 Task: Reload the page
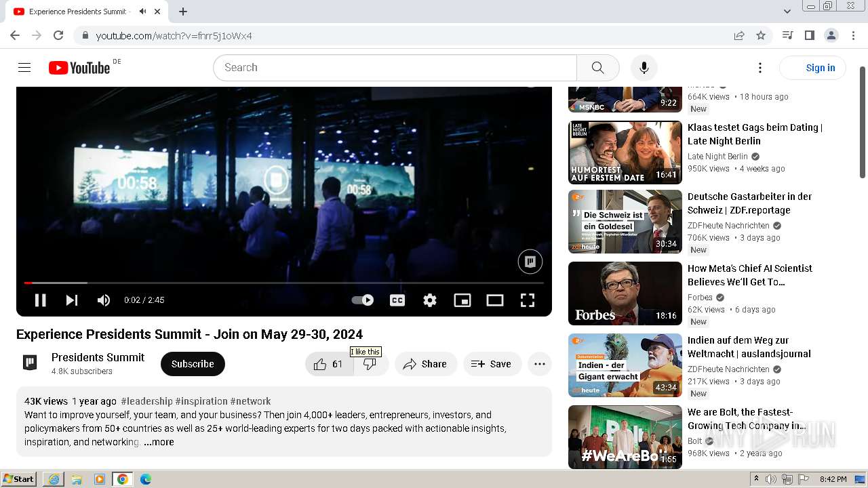tap(58, 35)
